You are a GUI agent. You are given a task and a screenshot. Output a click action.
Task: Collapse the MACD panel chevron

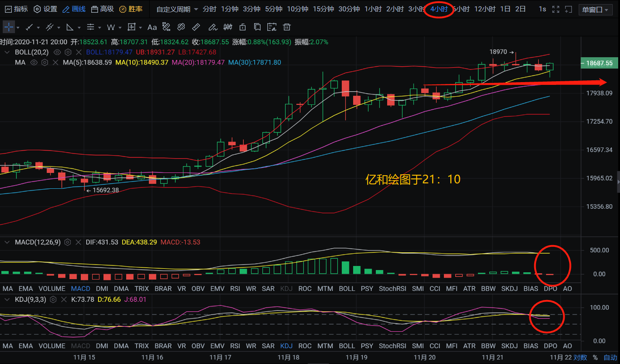(7, 242)
